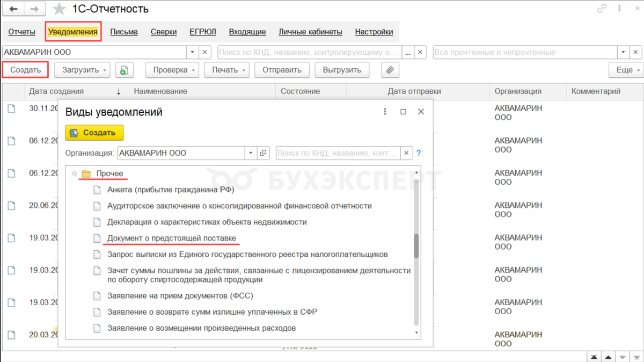Image resolution: width=644 pixels, height=362 pixels.
Task: Click the scroll-down arrow of the dialog list
Action: point(416,333)
